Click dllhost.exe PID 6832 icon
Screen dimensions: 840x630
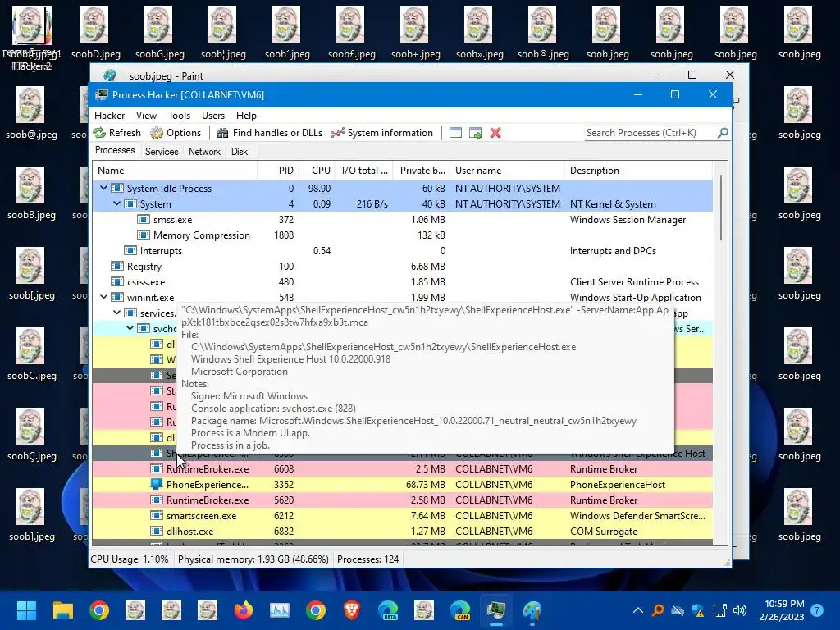(157, 531)
